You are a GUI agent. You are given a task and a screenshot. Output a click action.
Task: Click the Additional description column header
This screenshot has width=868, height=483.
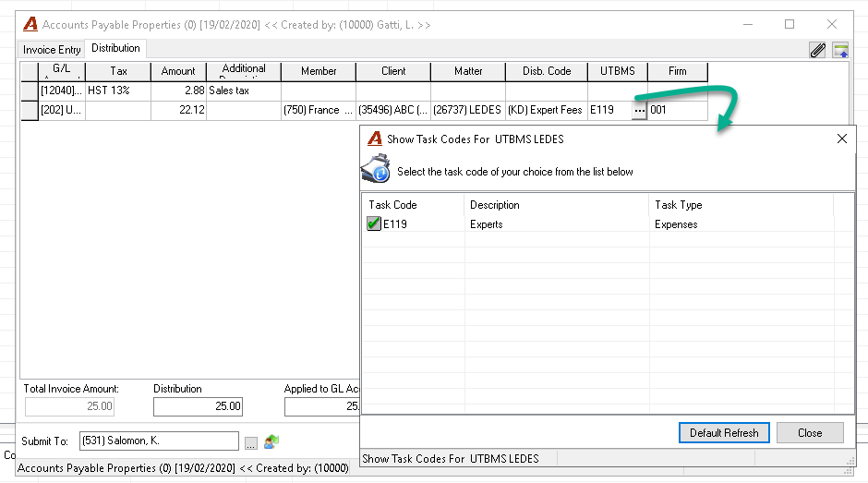tap(244, 71)
